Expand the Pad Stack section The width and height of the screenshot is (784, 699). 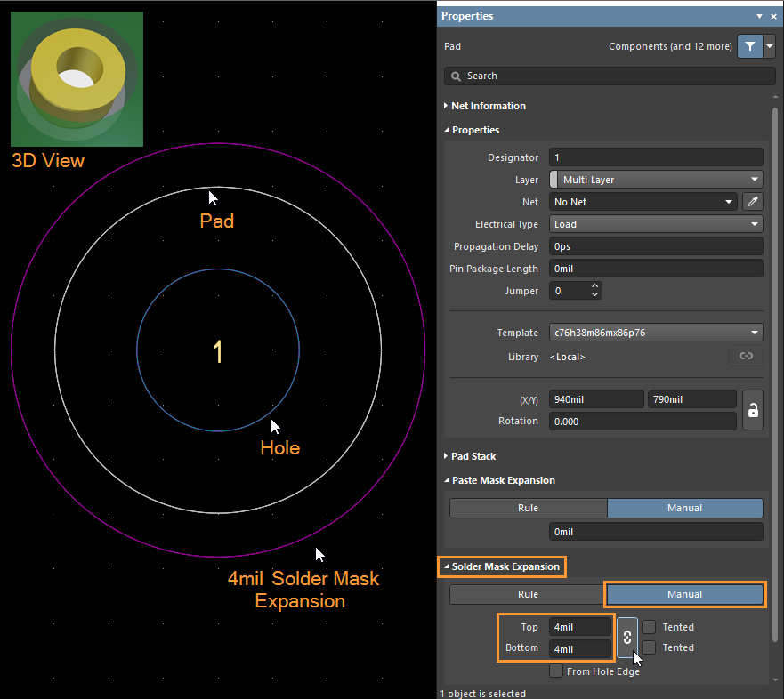point(473,456)
